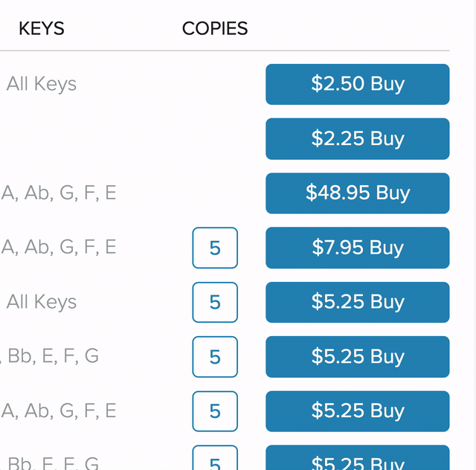The height and width of the screenshot is (470, 476).
Task: Click the $7.95 Buy button
Action: click(x=357, y=248)
